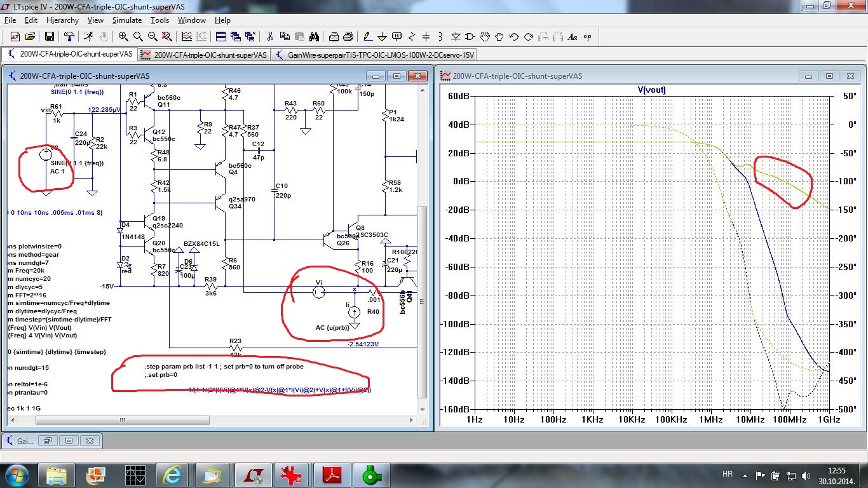Viewport: 868px width, 488px height.
Task: Switch to the 200W-CFA waveform plot tab
Action: [205, 55]
